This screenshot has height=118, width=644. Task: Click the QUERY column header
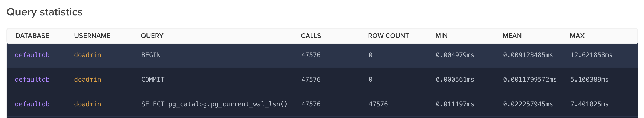click(152, 36)
